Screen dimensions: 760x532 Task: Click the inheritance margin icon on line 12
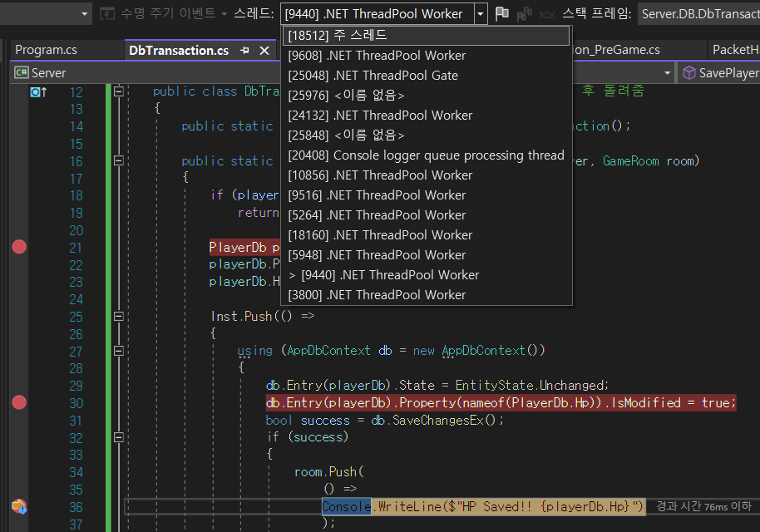[38, 92]
